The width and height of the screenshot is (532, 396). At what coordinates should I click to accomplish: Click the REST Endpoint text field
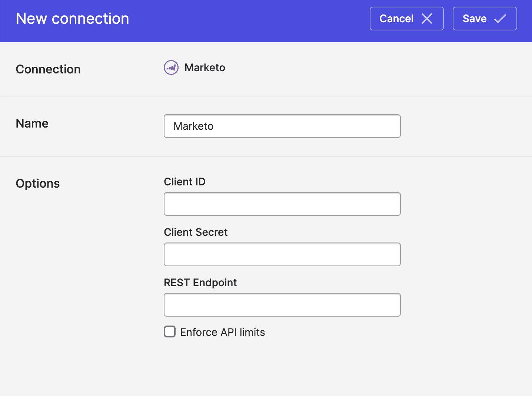click(x=282, y=305)
